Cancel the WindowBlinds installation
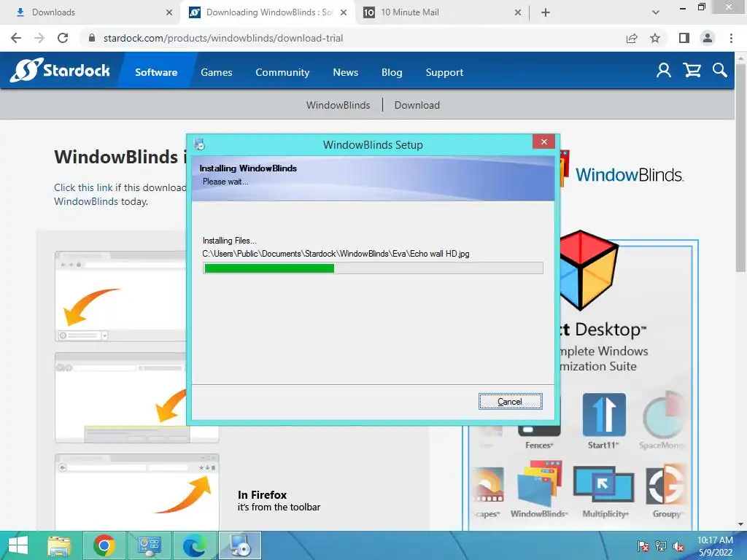Screen dimensions: 747x560 pos(510,402)
